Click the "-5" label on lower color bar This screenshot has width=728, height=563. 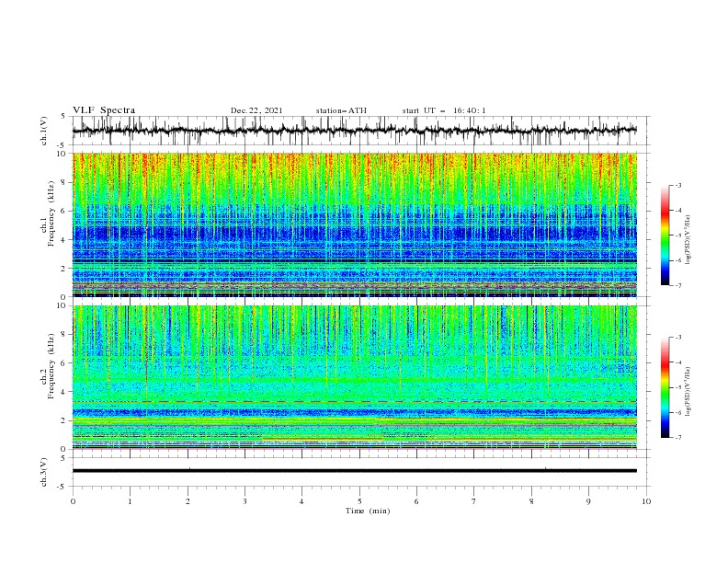point(677,387)
